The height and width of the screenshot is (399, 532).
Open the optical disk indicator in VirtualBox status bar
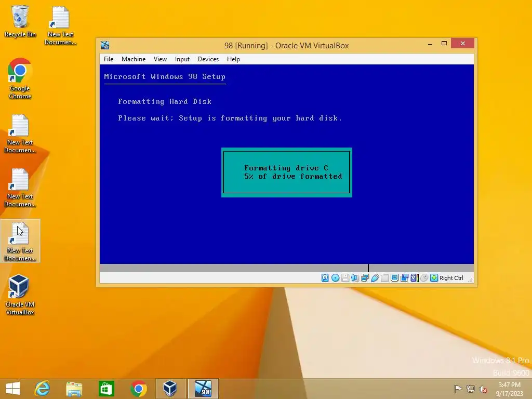335,278
